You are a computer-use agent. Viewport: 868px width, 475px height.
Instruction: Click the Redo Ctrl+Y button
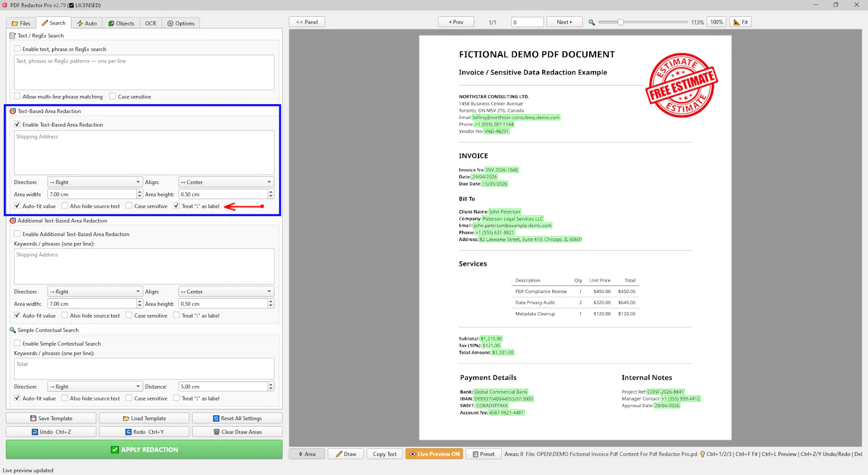(x=144, y=432)
